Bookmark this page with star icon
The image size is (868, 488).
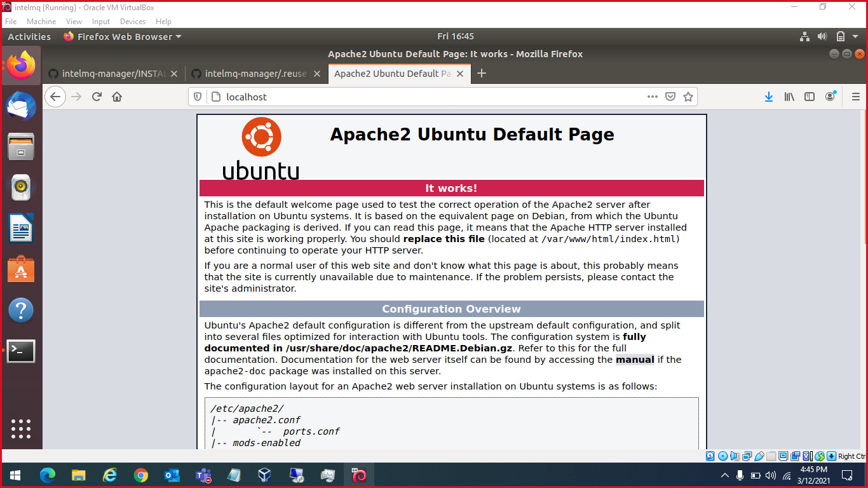tap(688, 97)
